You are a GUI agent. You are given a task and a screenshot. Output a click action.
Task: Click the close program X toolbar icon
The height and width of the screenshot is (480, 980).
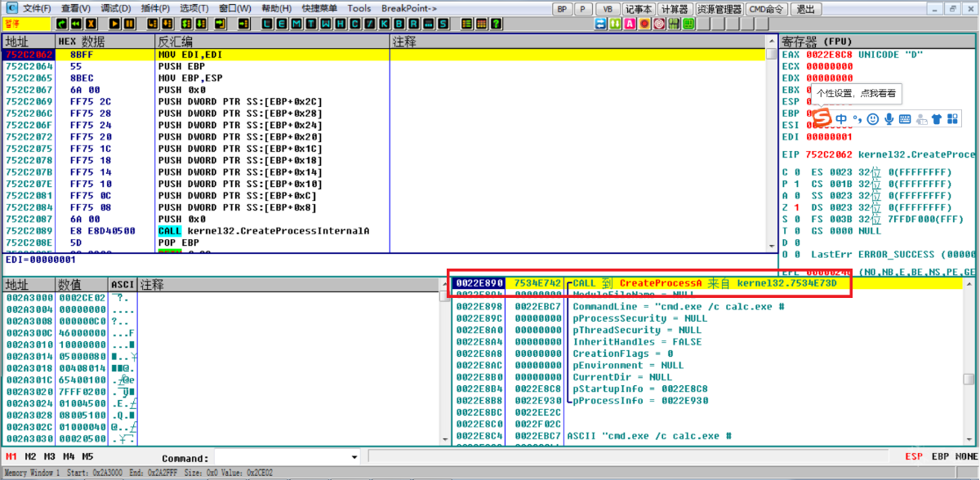pyautogui.click(x=91, y=24)
